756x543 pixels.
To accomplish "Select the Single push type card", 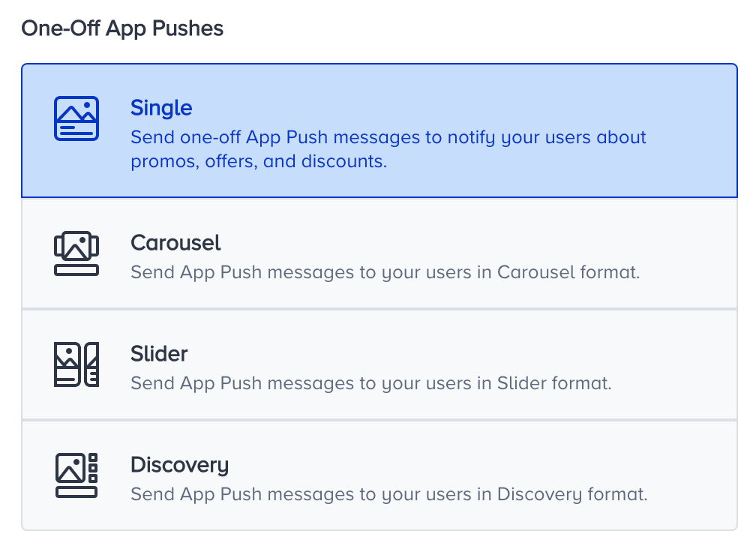I will click(x=378, y=130).
